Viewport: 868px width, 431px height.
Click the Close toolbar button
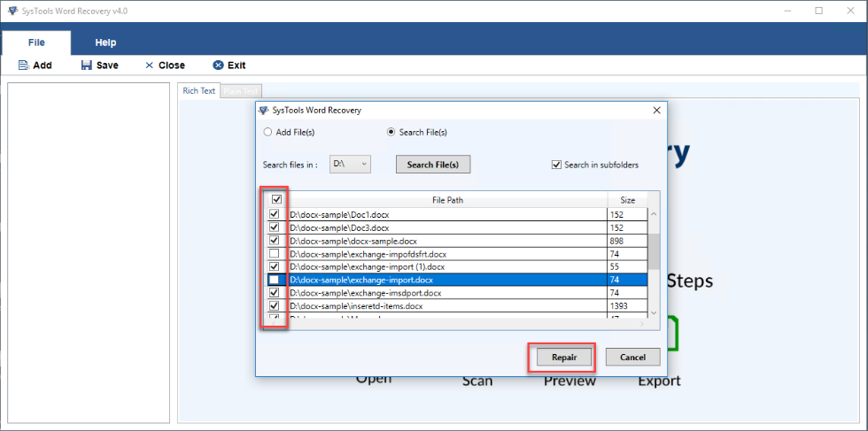click(x=165, y=65)
